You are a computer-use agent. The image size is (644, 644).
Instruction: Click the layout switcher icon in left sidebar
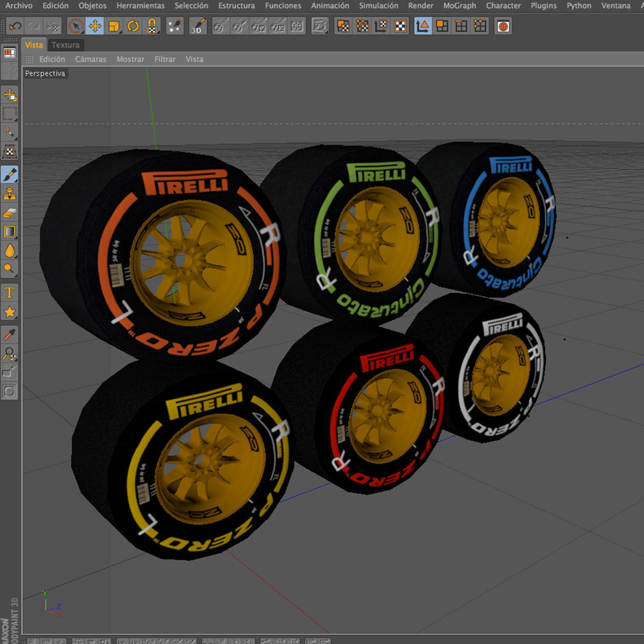10,53
